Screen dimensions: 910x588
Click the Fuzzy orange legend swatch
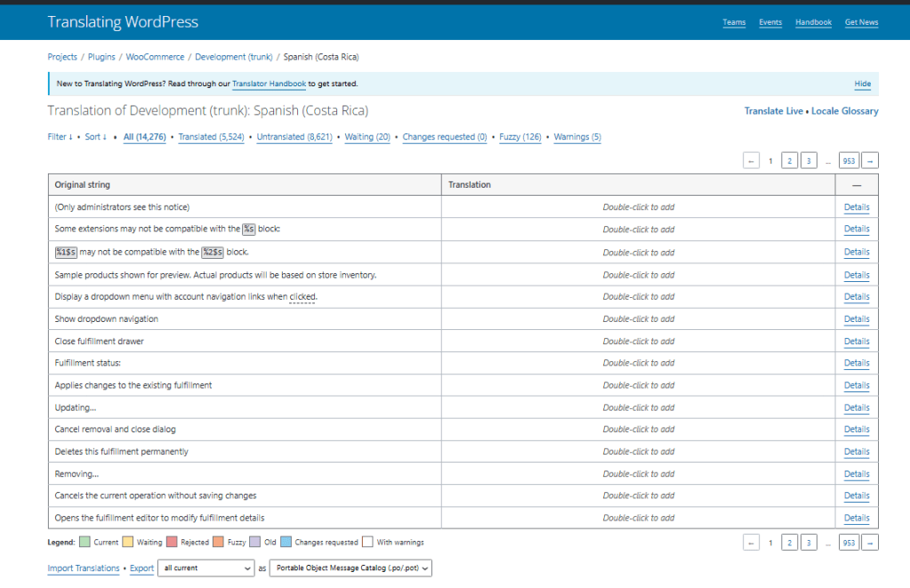pyautogui.click(x=218, y=542)
